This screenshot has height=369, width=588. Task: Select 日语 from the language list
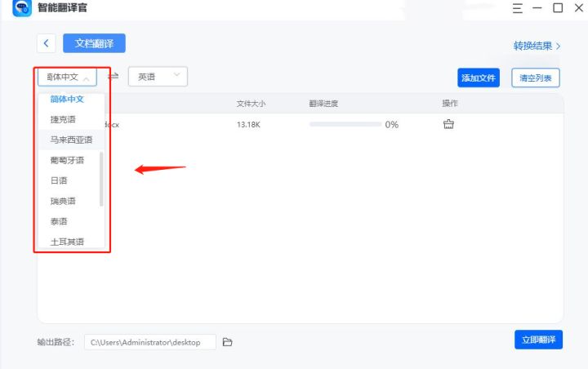click(59, 180)
